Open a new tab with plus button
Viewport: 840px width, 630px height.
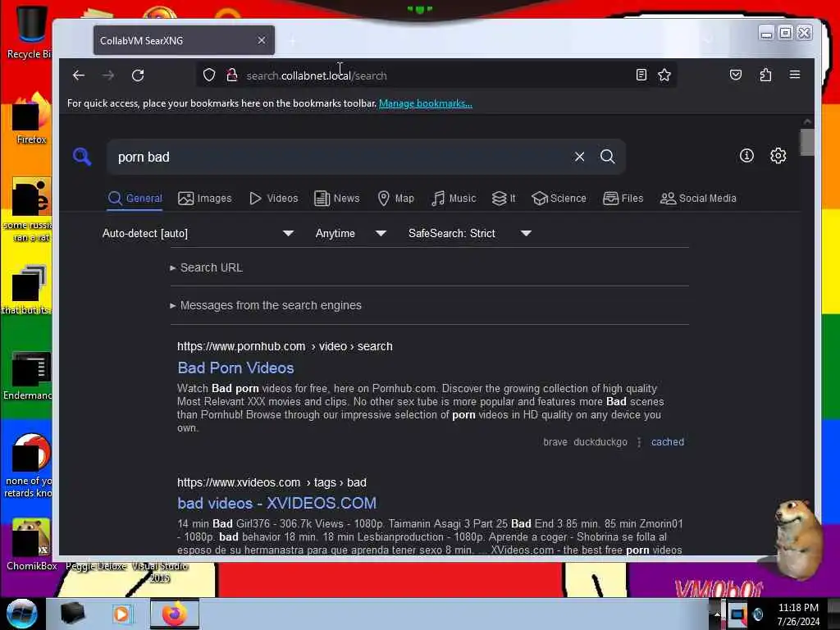pos(293,41)
